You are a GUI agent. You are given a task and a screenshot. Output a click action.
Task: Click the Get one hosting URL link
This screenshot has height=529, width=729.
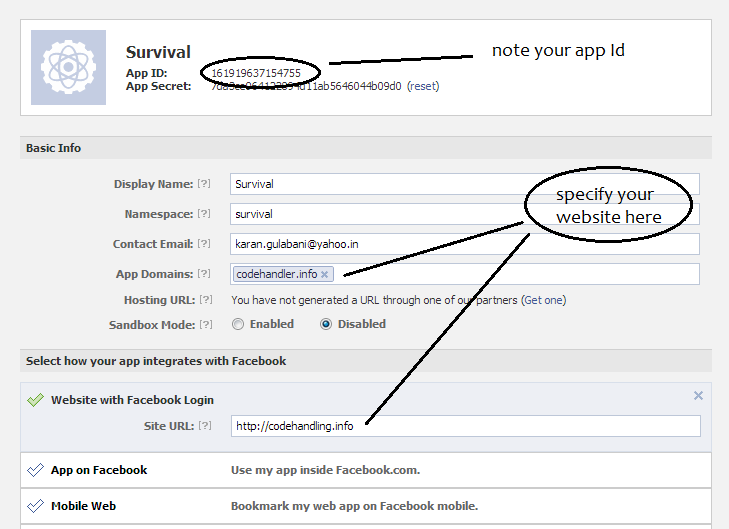click(543, 300)
